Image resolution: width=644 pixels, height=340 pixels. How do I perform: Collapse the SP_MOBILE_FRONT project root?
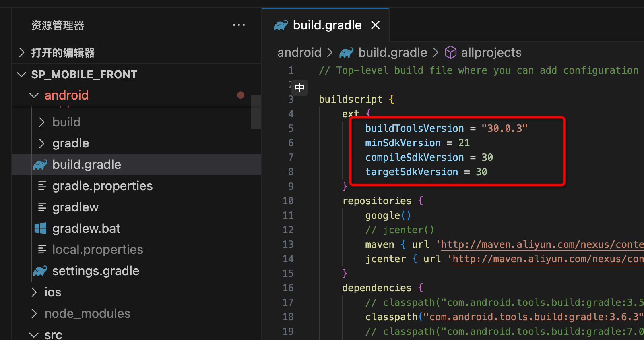(22, 74)
